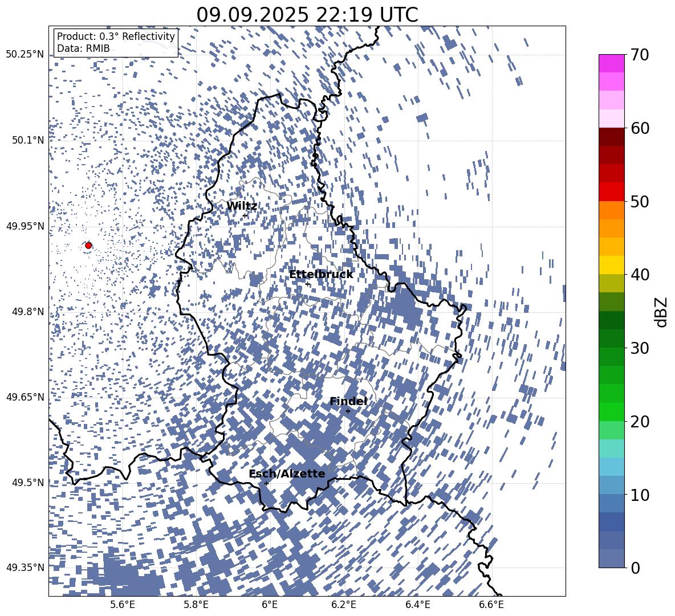
Task: Click the 49.65°N latitude label
Action: pos(25,397)
